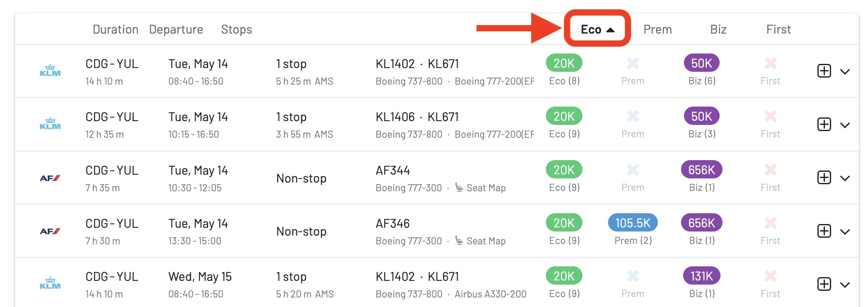Click the KLM logo in the first row
Viewport: 868px width, 307px height.
(x=50, y=71)
